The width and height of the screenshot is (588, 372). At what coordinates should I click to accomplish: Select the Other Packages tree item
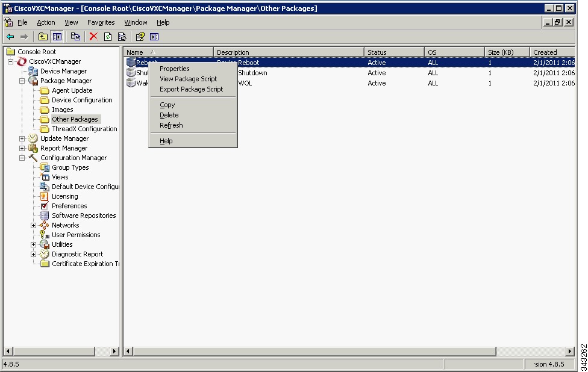[x=75, y=119]
